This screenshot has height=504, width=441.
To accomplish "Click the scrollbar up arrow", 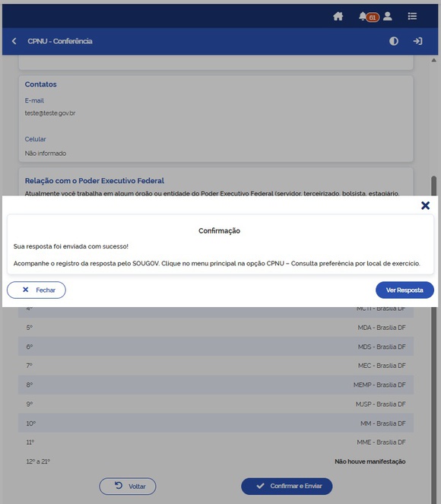I will (433, 60).
